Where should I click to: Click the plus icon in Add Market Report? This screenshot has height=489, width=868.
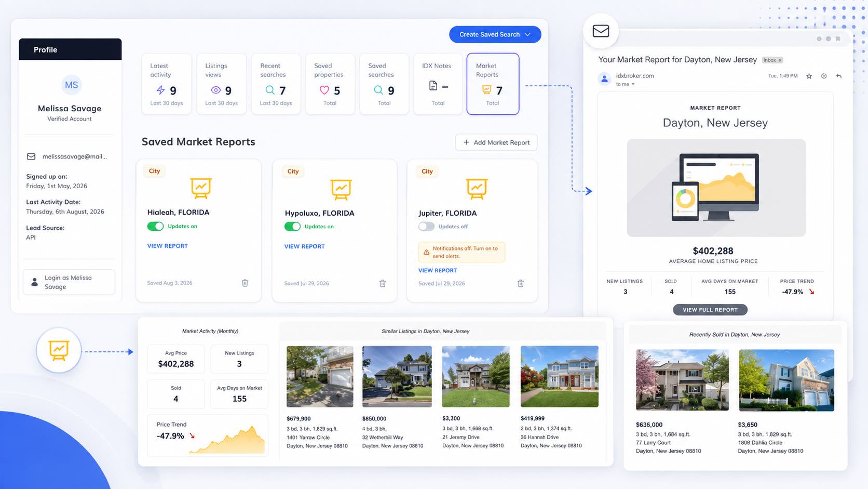(x=466, y=142)
